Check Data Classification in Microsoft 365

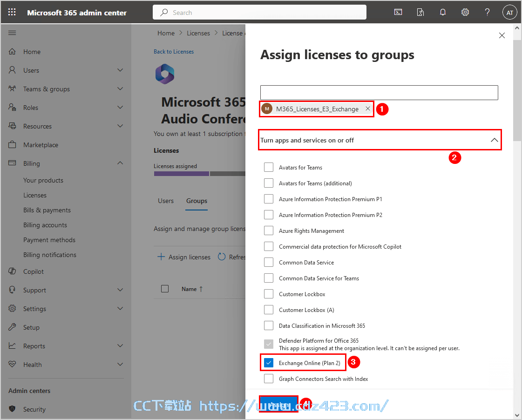(x=269, y=325)
